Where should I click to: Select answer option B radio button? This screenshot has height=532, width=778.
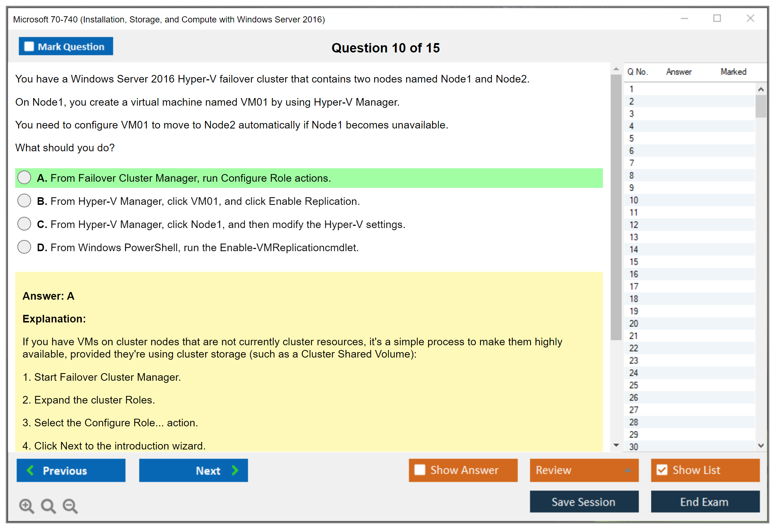pos(24,201)
